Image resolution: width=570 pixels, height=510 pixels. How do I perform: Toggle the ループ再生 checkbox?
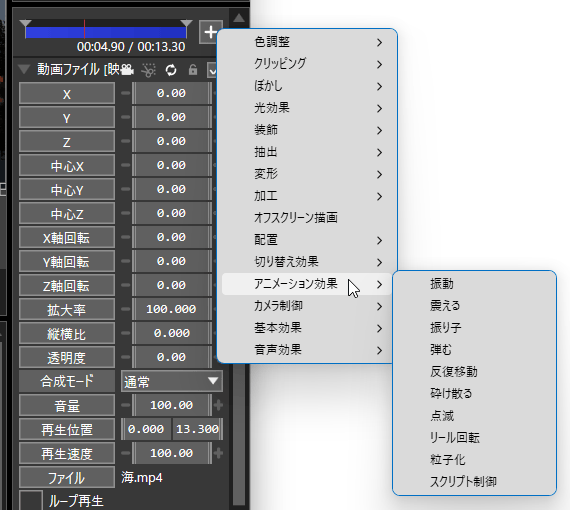tap(31, 500)
